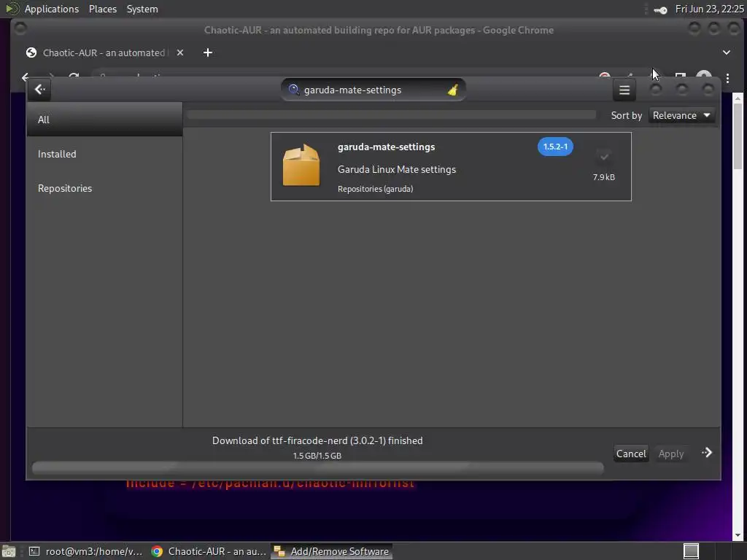Click the 7.9 kB size text
This screenshot has height=560, width=747.
tap(603, 176)
